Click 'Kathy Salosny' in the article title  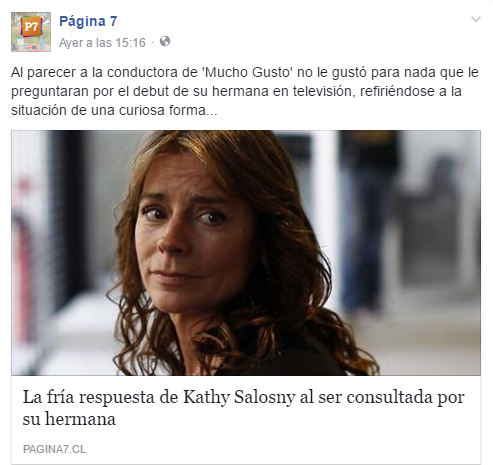click(239, 397)
